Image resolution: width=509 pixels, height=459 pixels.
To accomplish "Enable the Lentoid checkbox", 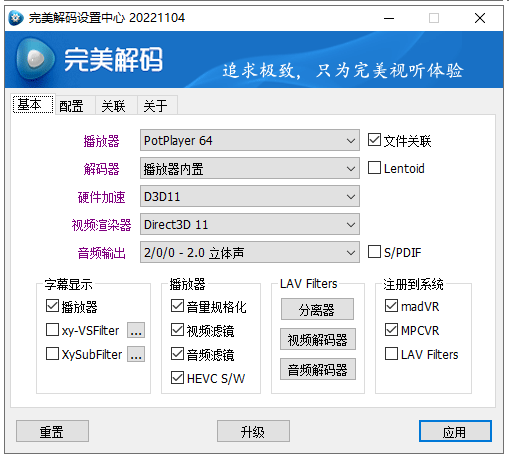I will [x=374, y=168].
